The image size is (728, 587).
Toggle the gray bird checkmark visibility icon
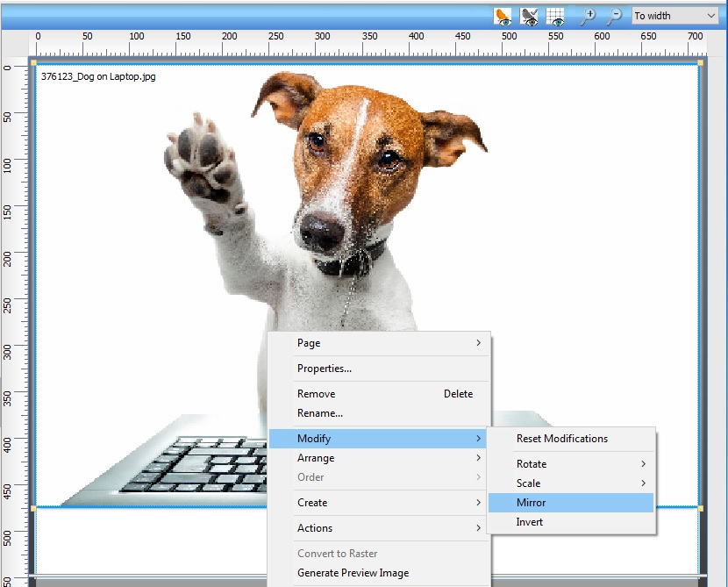click(529, 17)
